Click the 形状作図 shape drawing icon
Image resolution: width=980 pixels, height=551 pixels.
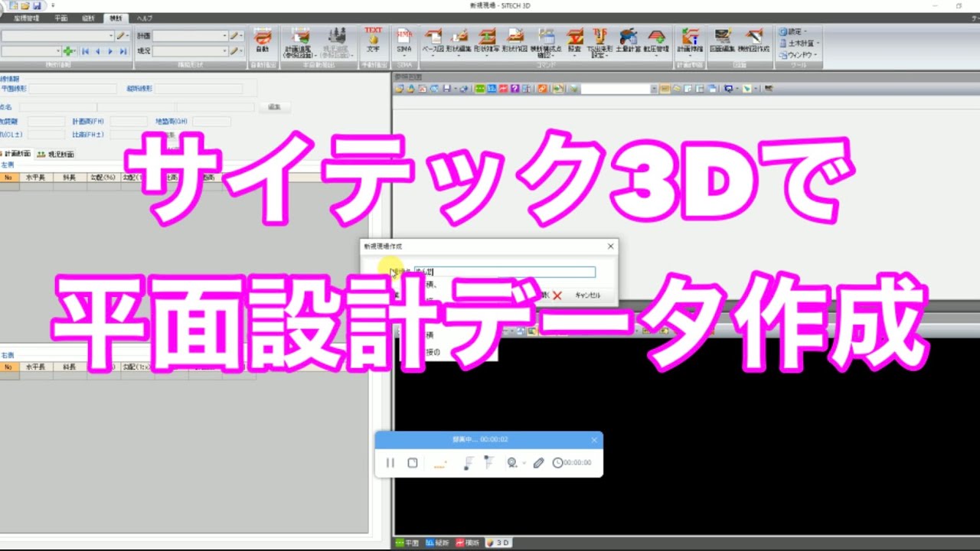(x=514, y=41)
